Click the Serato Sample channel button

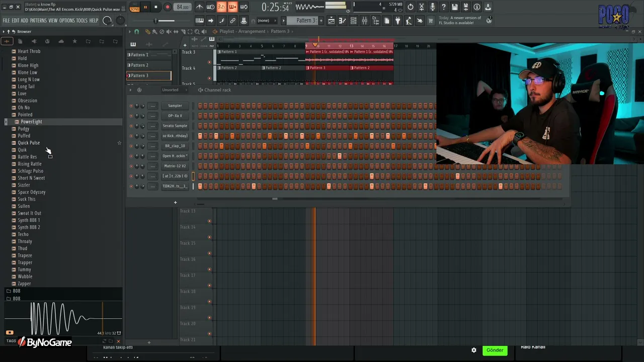coord(175,126)
